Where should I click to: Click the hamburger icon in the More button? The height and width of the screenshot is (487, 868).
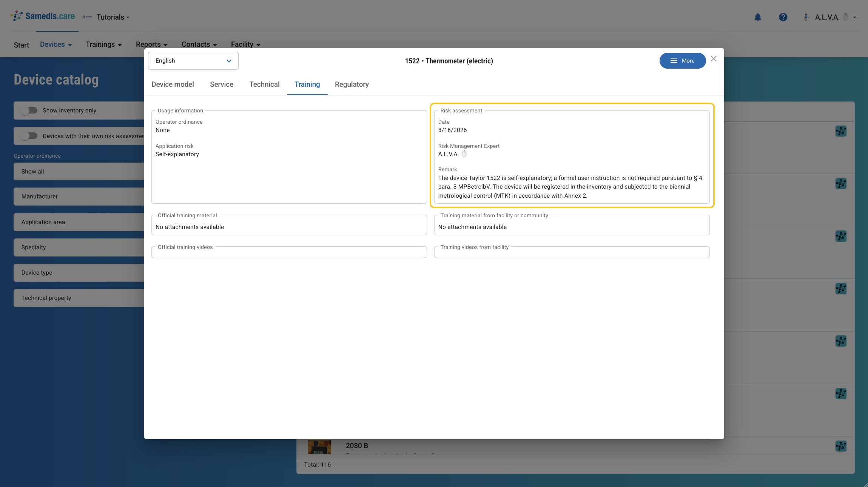[674, 61]
